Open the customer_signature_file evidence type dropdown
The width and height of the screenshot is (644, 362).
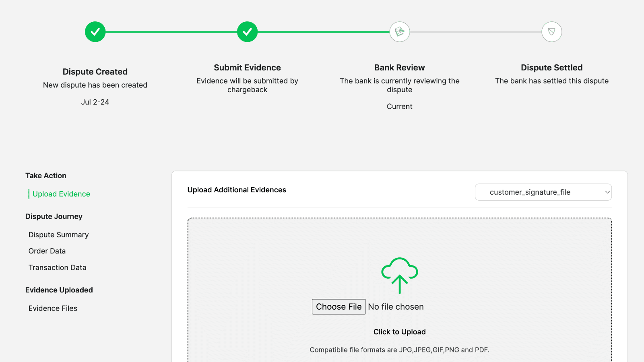click(x=543, y=192)
